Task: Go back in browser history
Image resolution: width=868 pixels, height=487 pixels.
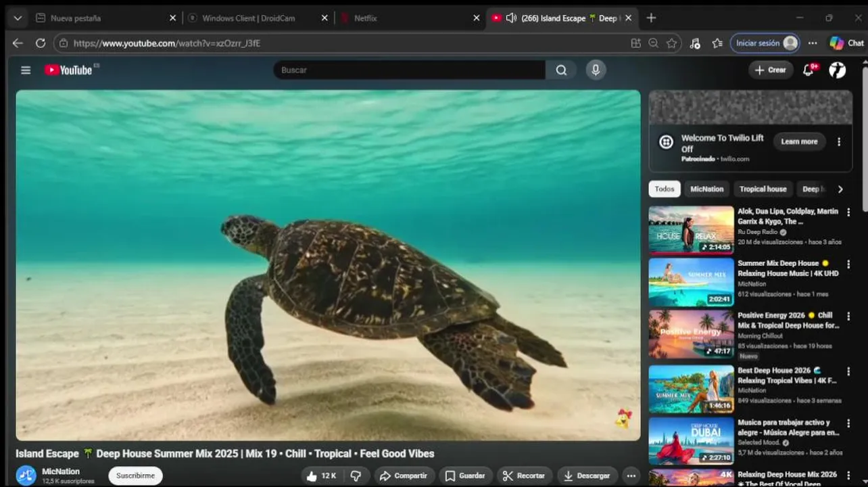Action: tap(18, 43)
